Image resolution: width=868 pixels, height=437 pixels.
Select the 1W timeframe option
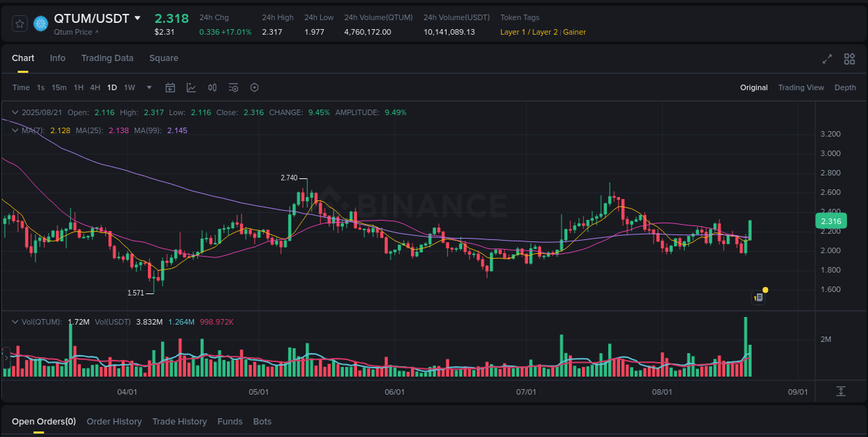pos(129,87)
